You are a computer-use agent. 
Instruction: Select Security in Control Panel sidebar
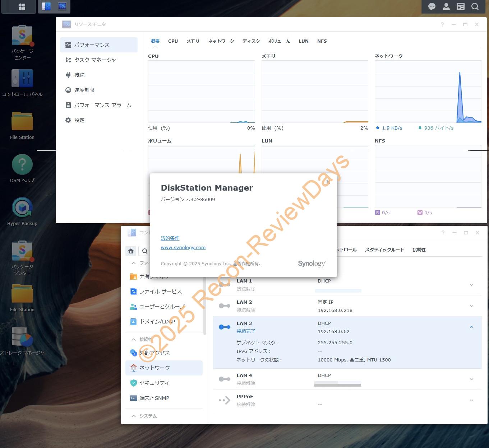pos(154,383)
